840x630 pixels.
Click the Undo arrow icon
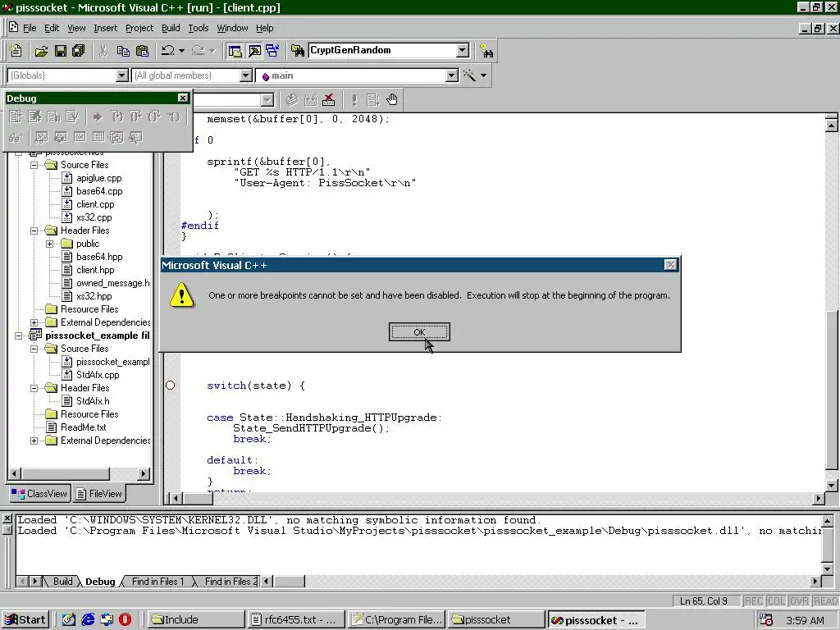tap(168, 51)
